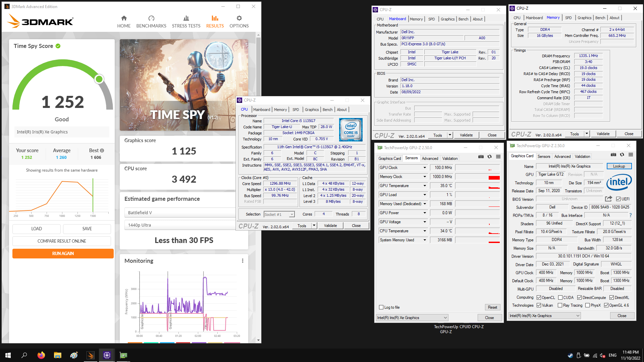Open OPTIONS gear icon in 3DMark
Screen dimensions: 644x362
point(239,18)
